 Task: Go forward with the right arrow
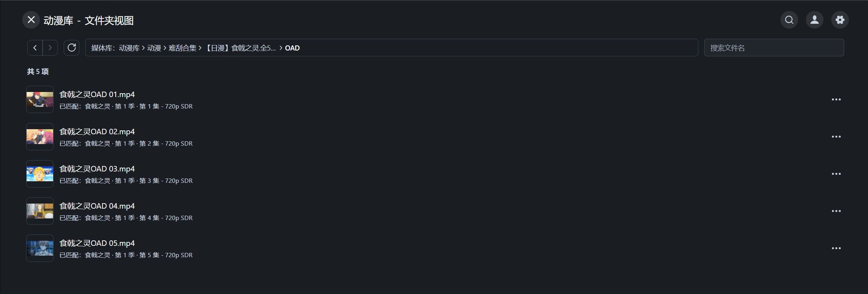click(x=50, y=48)
